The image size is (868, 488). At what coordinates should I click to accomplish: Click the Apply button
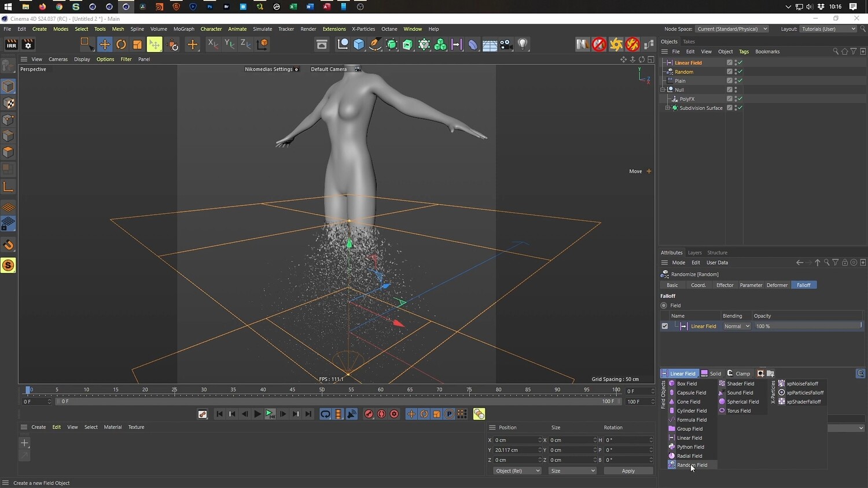628,471
